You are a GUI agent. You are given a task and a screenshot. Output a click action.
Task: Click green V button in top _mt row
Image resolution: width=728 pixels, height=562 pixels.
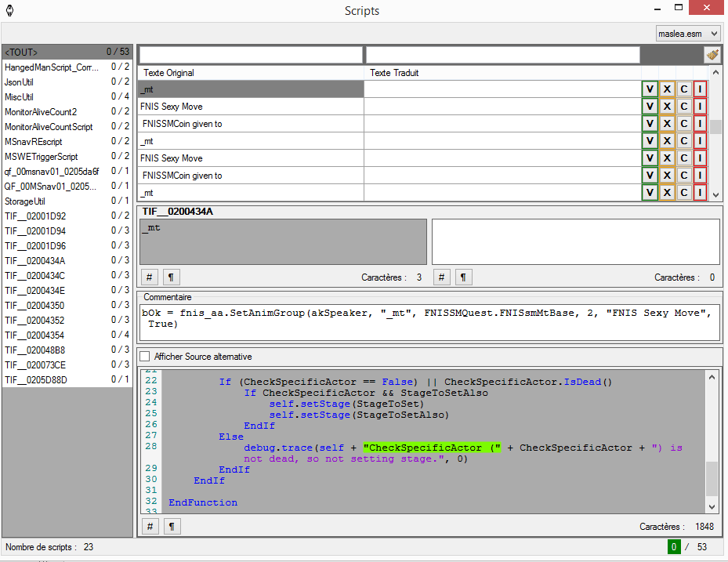pos(650,89)
